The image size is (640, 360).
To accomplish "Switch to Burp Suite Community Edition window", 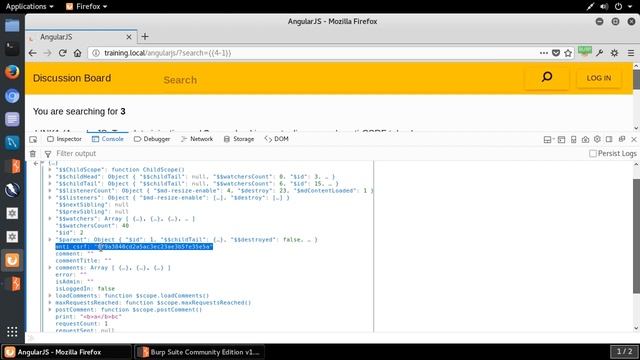I will [x=199, y=352].
